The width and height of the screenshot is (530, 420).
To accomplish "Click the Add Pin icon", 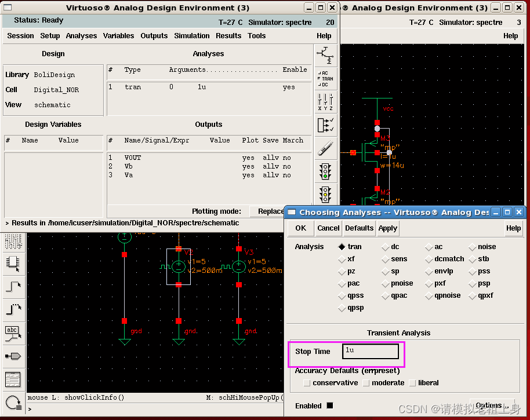I will click(x=13, y=356).
